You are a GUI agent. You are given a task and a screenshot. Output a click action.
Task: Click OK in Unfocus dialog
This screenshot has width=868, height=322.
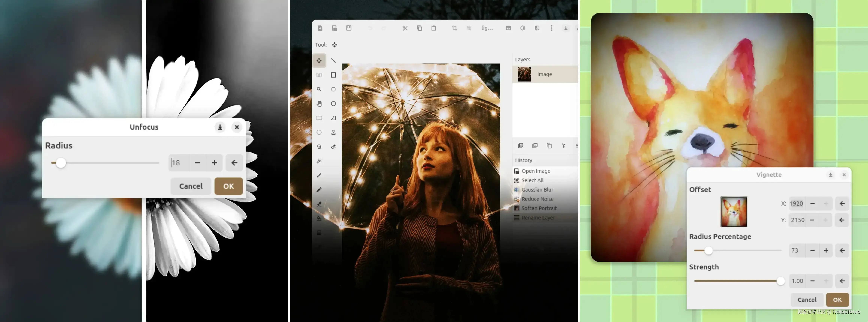click(228, 186)
